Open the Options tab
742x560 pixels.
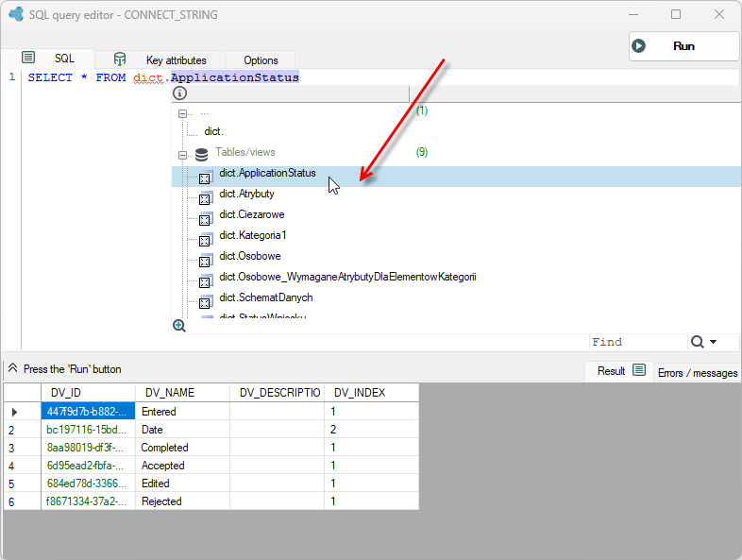point(261,60)
